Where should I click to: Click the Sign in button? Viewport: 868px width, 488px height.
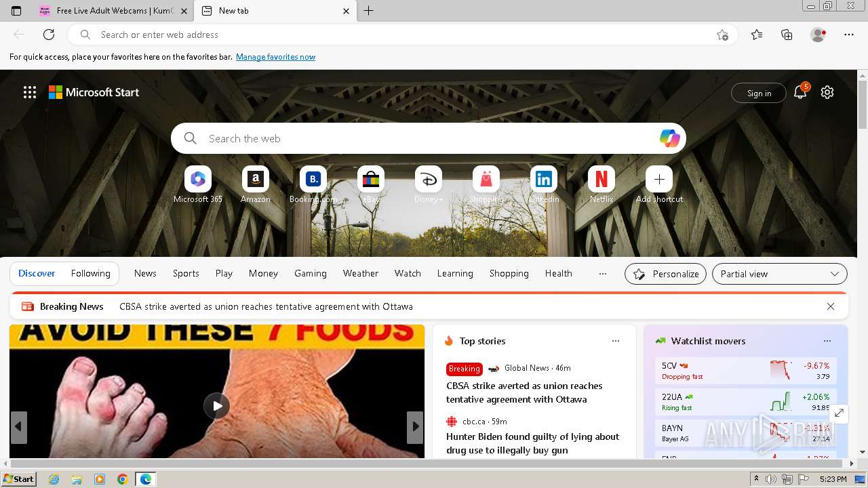tap(759, 94)
